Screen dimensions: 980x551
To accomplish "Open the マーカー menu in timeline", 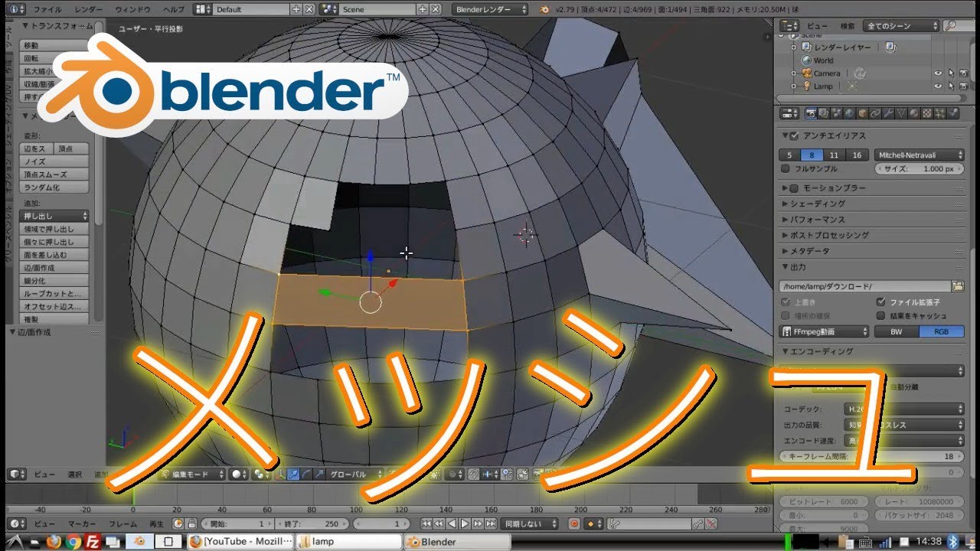I will [x=82, y=524].
